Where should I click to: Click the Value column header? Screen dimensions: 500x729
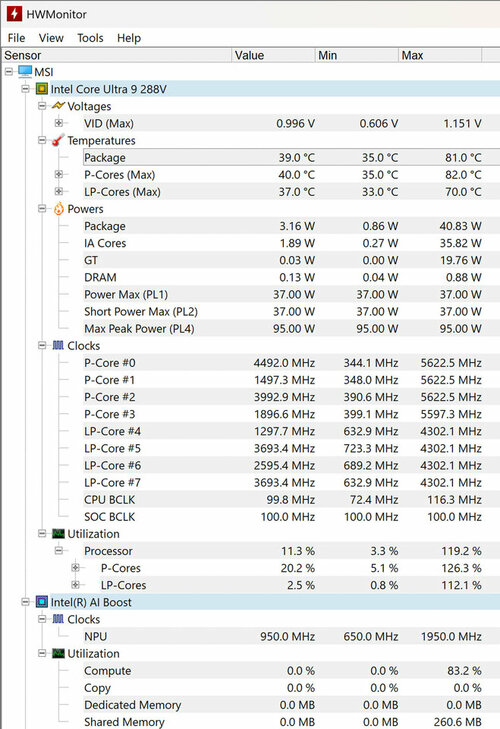click(x=273, y=55)
